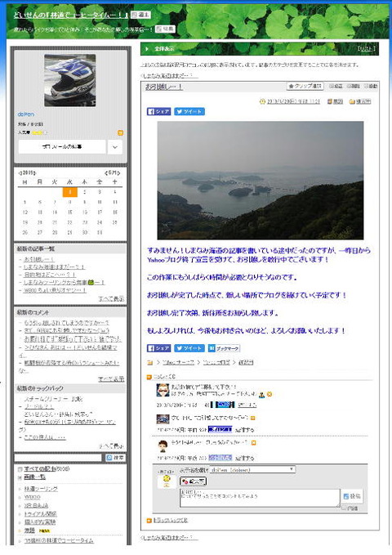Go to previous year in calendar
This screenshot has height=555, width=392.
tap(20, 173)
